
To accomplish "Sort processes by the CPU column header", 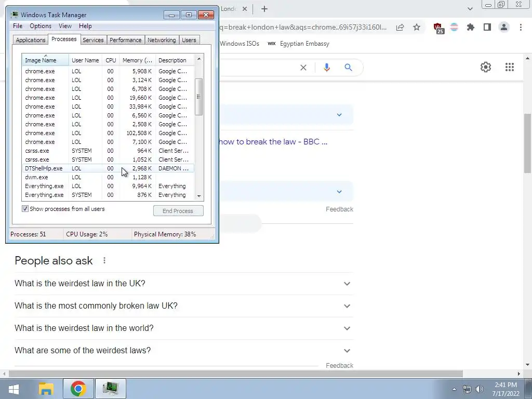I will pyautogui.click(x=111, y=60).
